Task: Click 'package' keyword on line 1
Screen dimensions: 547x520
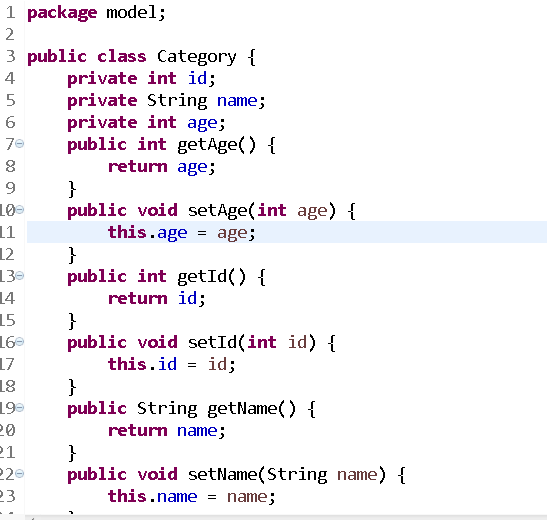Action: click(62, 13)
